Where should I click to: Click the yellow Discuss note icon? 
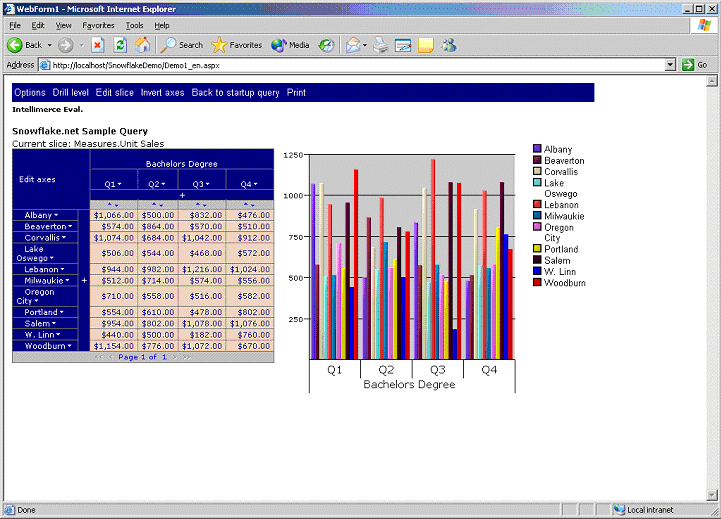(x=426, y=45)
